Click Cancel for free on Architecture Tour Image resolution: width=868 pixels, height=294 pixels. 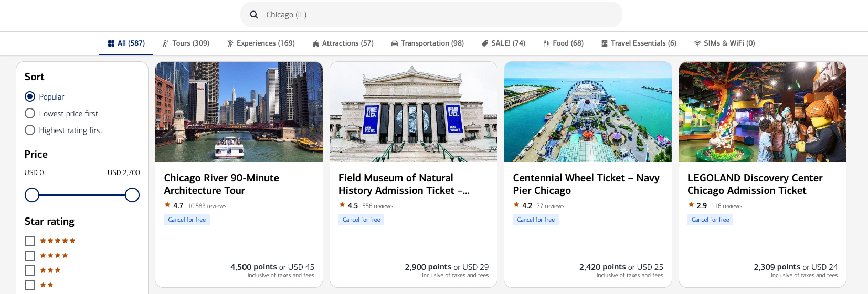(187, 220)
